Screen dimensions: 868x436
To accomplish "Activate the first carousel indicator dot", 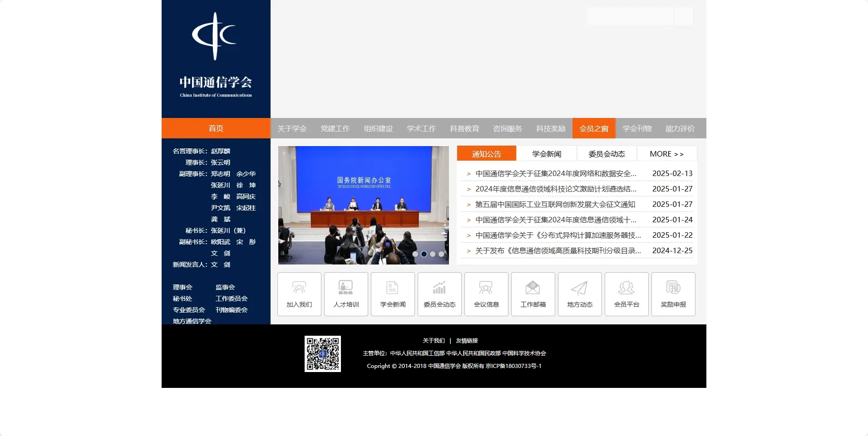I will (x=416, y=254).
